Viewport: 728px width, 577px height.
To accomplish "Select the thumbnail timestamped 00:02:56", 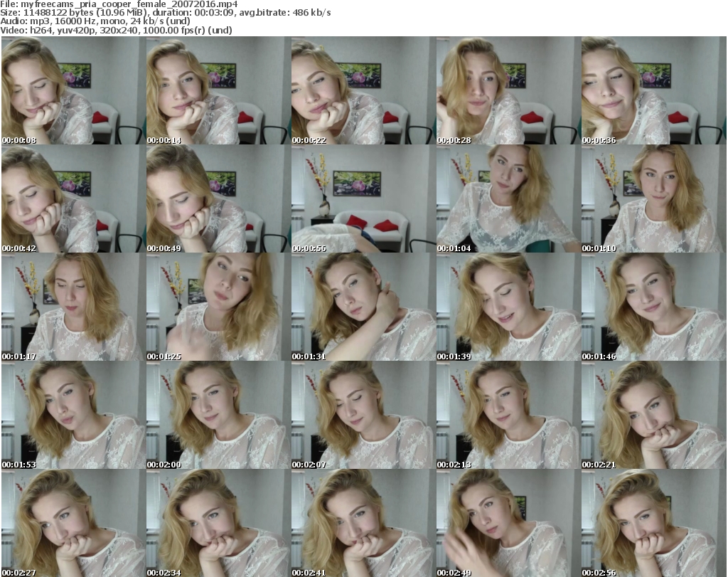I will click(x=653, y=523).
